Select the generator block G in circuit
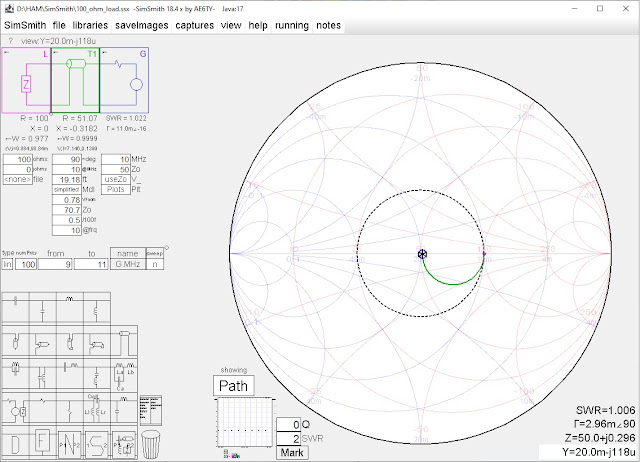The image size is (640, 462). click(x=124, y=80)
